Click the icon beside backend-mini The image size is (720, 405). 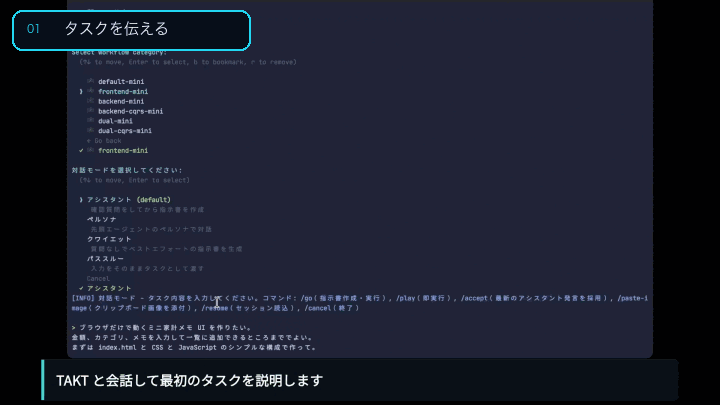click(x=90, y=101)
